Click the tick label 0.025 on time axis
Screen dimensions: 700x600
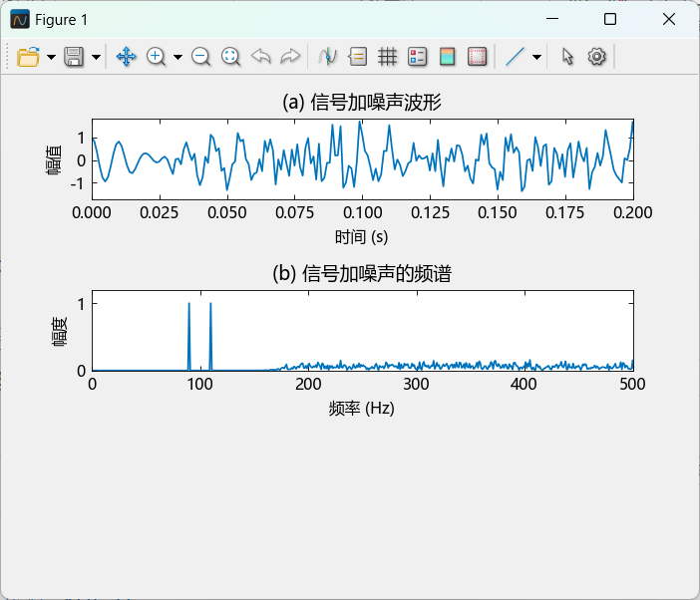point(160,212)
